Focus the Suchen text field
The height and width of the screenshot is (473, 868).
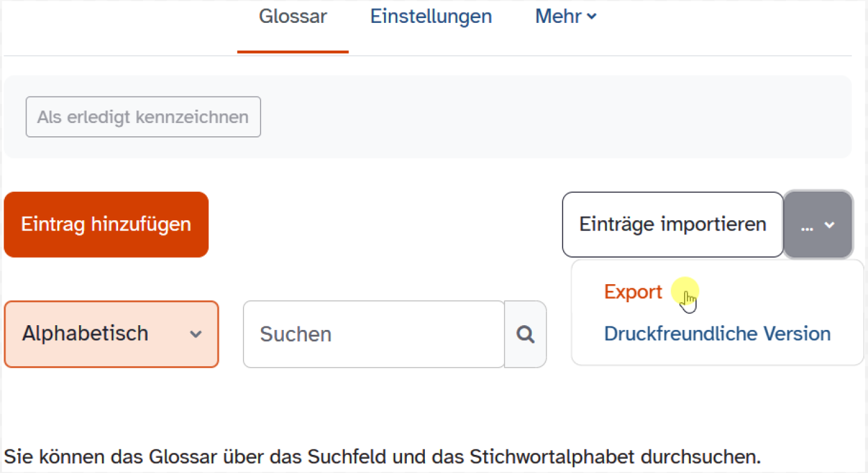click(x=374, y=334)
